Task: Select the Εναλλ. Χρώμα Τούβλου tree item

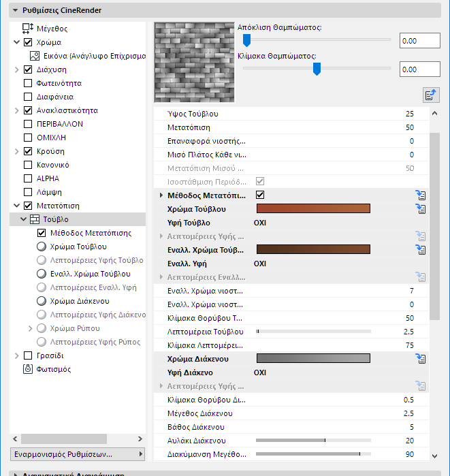Action: [x=90, y=274]
